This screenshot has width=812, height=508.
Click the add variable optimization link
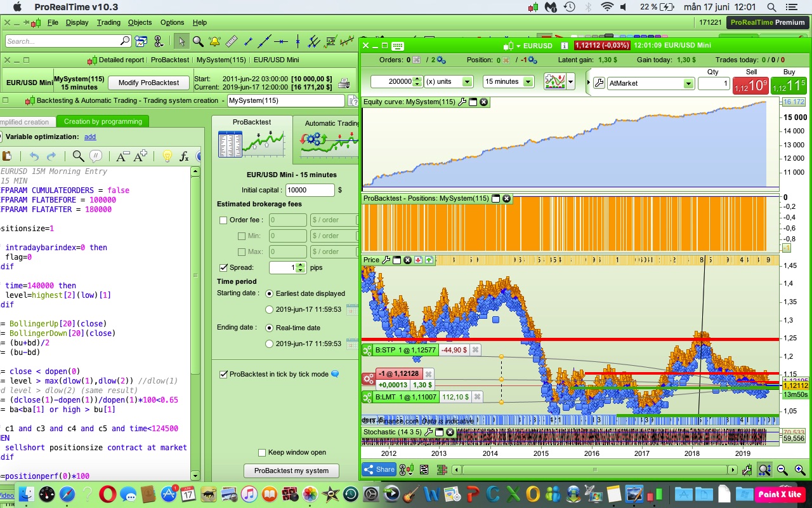[x=90, y=137]
